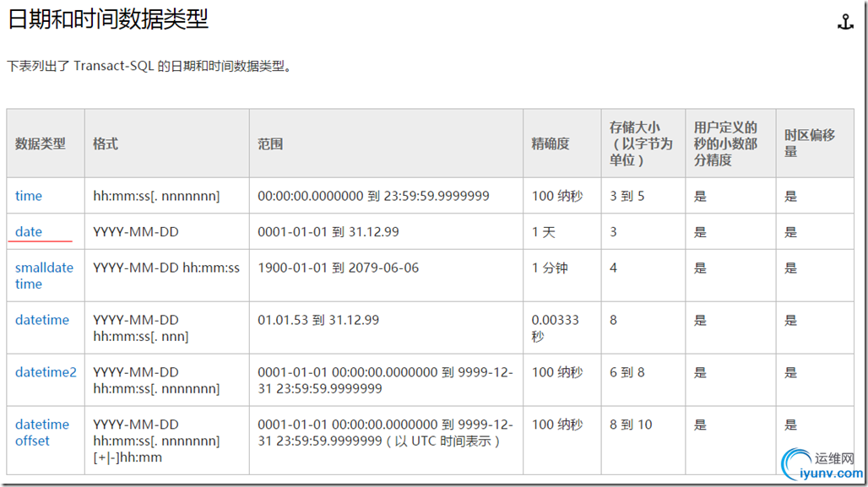The width and height of the screenshot is (868, 487).
Task: Click the 1900-01-01 到 2079-06-06 range cell
Action: (x=338, y=268)
